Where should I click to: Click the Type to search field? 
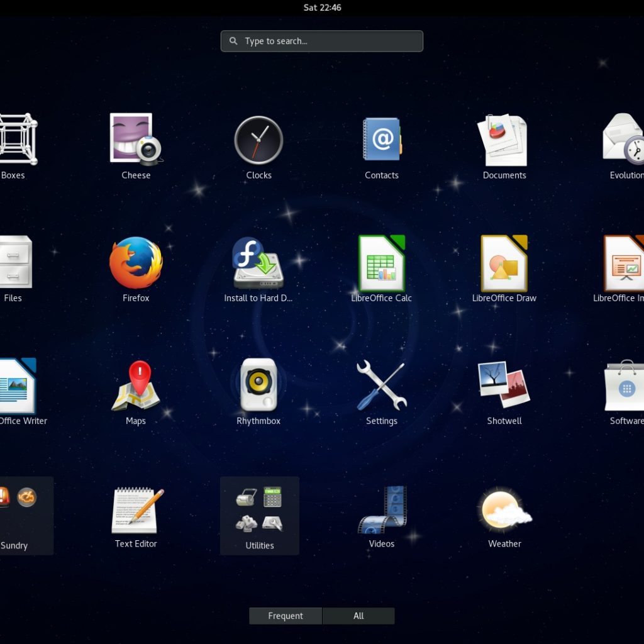pos(321,41)
